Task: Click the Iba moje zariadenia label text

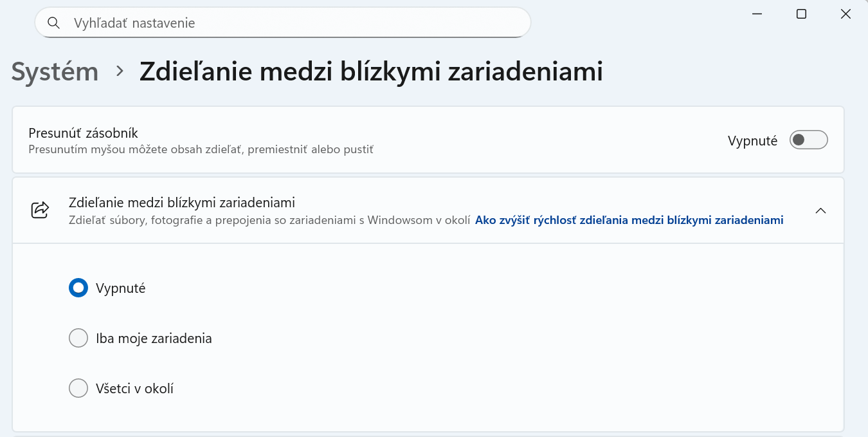Action: point(154,339)
